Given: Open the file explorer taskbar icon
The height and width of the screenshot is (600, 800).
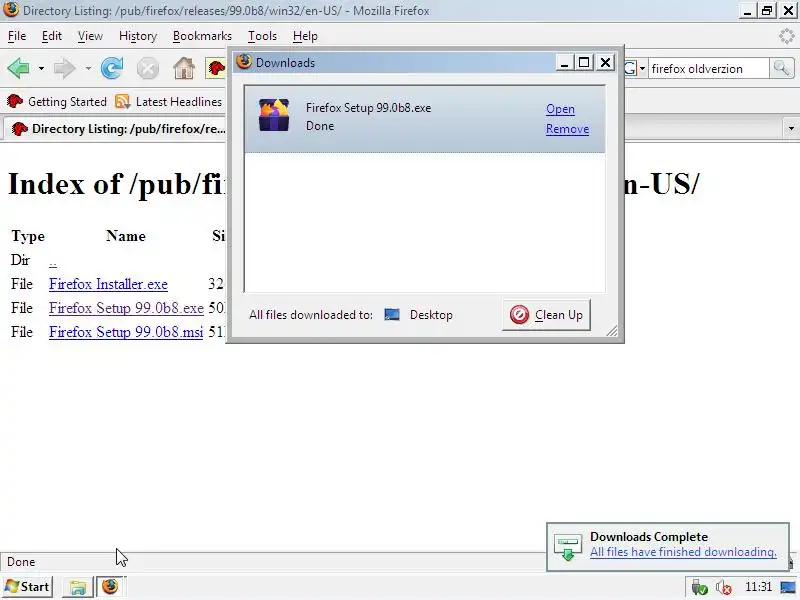Looking at the screenshot, I should (x=77, y=587).
